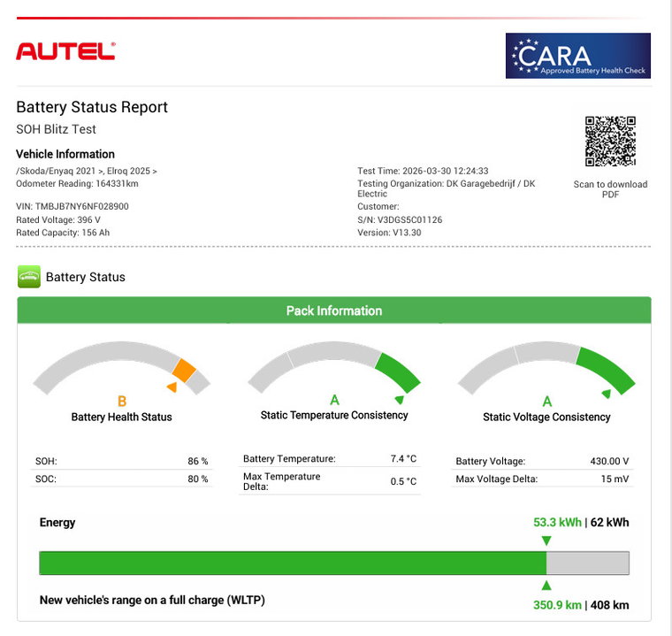This screenshot has height=636, width=672.
Task: Click the 'Customer:' field
Action: click(x=378, y=206)
